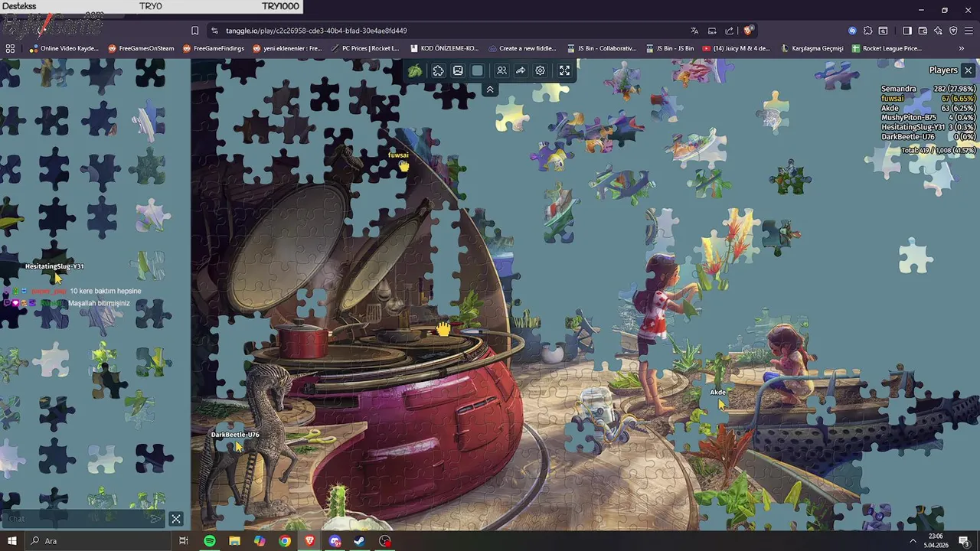980x551 pixels.
Task: Click the browser address bar URL
Action: click(x=316, y=31)
